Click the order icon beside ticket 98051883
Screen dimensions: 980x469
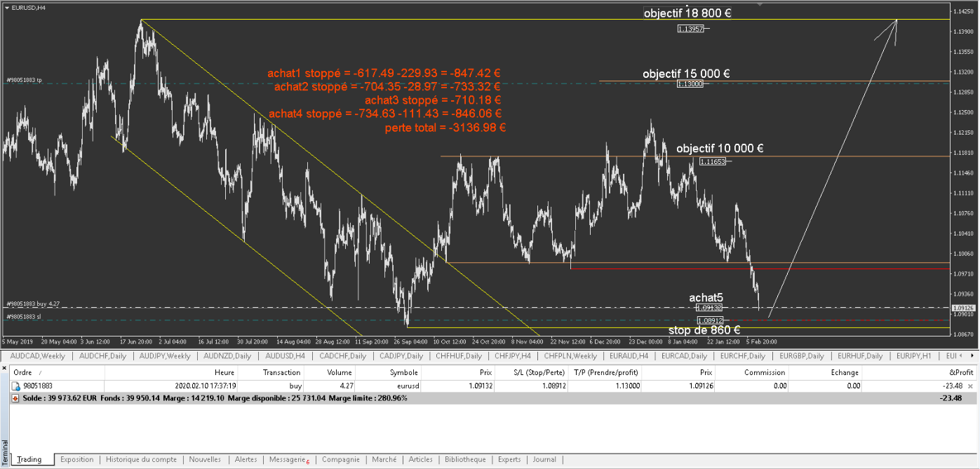(15, 386)
